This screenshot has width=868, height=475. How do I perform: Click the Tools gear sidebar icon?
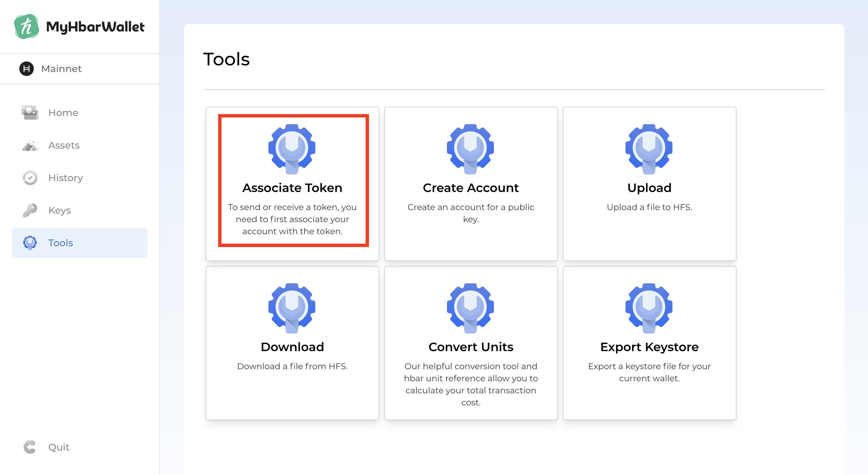[x=30, y=243]
